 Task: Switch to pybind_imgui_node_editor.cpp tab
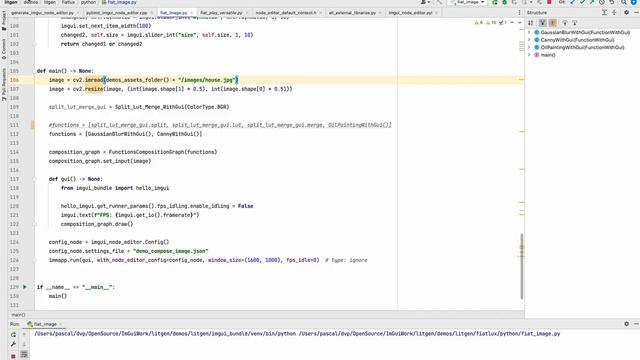click(116, 13)
